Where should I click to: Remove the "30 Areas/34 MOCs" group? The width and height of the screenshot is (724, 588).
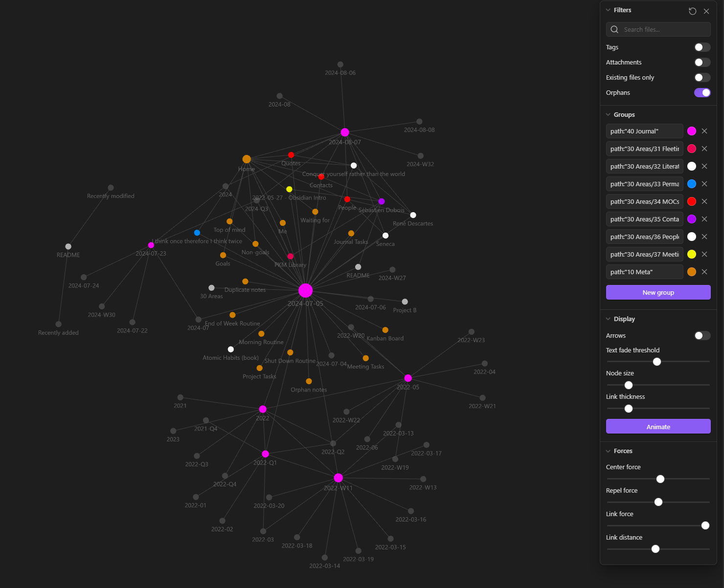[x=704, y=201]
